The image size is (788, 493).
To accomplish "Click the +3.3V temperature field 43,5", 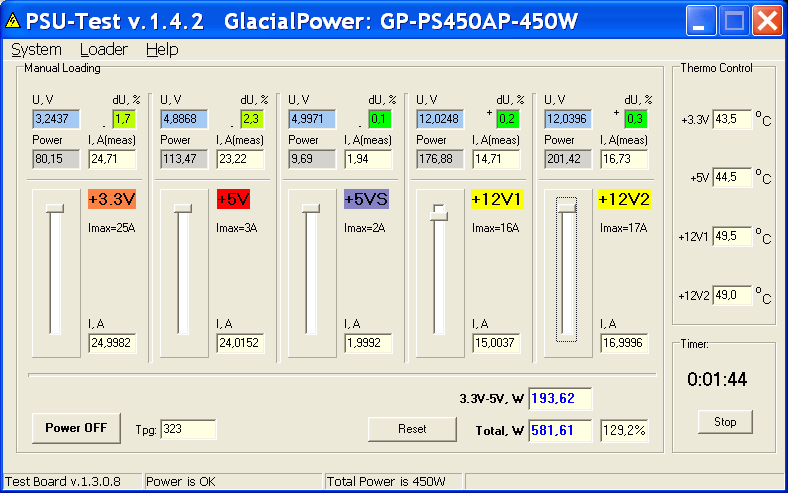I will (732, 120).
